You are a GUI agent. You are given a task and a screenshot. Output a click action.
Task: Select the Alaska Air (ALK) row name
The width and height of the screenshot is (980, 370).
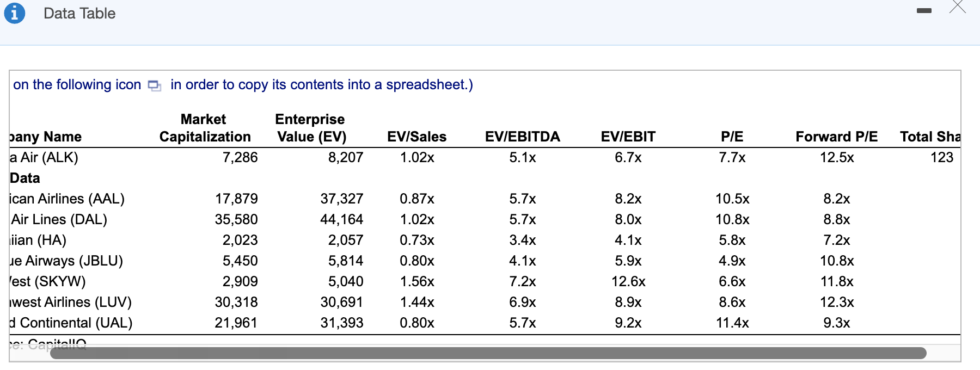[44, 157]
